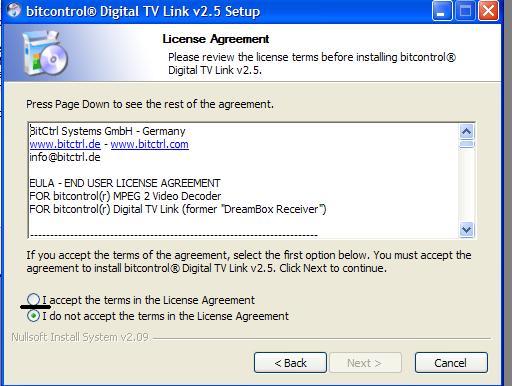Screen dimensions: 512x386
Task: Click the "Nullsoft Install System v2.09" label
Action: pos(80,337)
